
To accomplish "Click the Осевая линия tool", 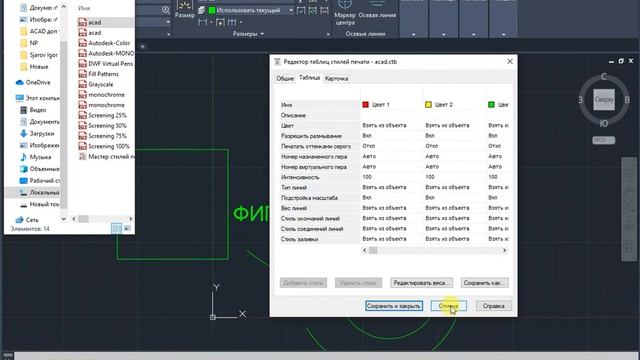I will (x=377, y=10).
